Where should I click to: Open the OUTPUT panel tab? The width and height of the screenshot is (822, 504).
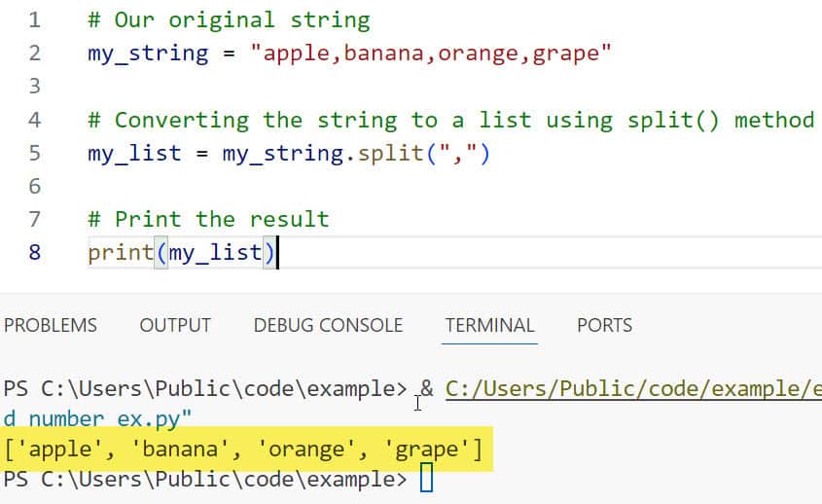(x=175, y=325)
